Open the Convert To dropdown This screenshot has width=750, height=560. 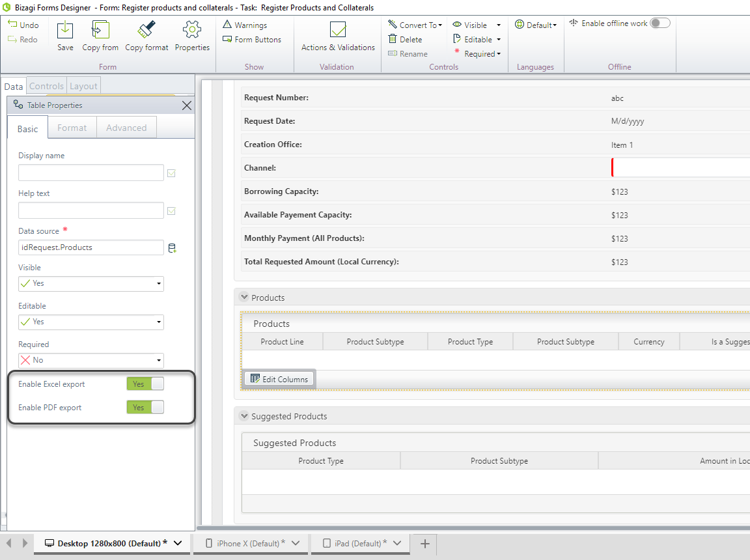pyautogui.click(x=415, y=25)
